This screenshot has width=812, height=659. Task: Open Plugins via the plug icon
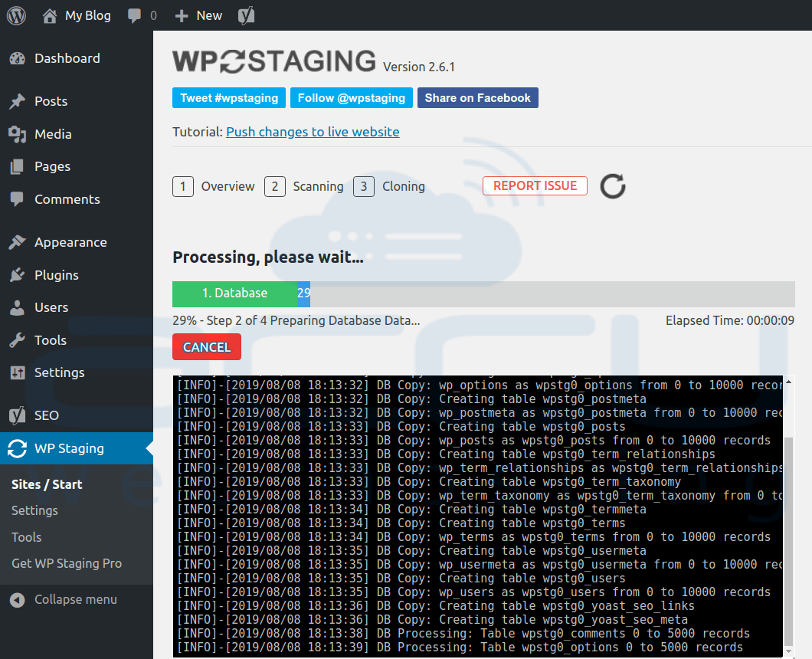[18, 274]
